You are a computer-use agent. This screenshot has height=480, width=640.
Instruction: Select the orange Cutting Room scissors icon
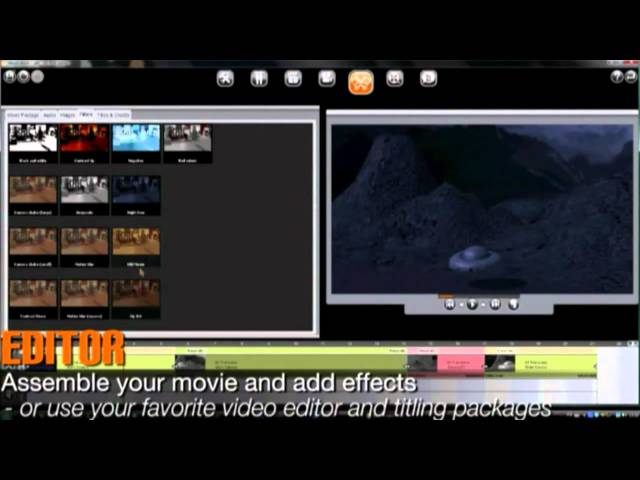(x=361, y=82)
